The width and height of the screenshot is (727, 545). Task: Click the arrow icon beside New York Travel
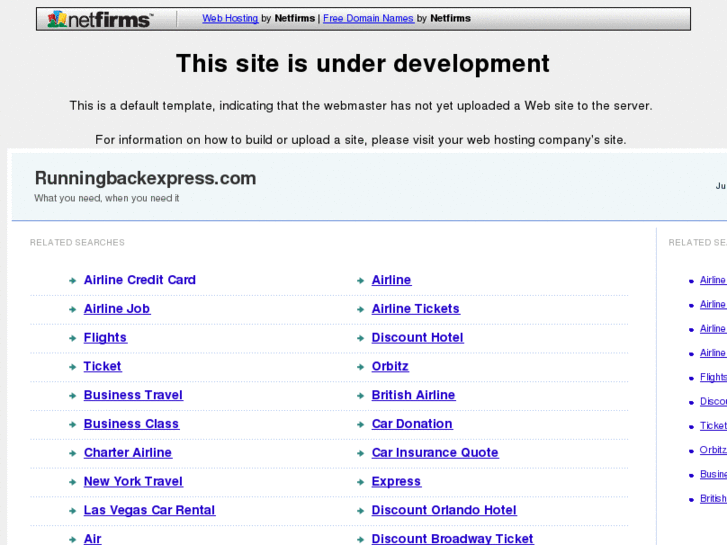(72, 482)
